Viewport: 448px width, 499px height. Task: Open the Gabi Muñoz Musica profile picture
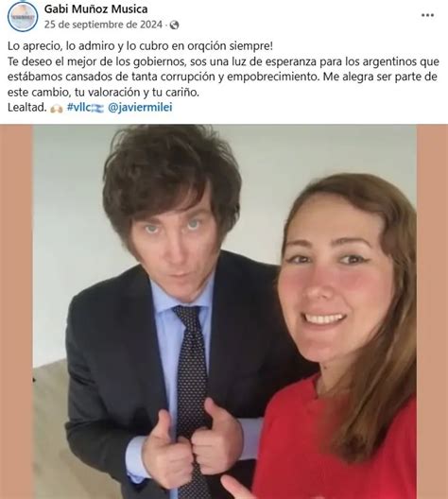pyautogui.click(x=23, y=17)
